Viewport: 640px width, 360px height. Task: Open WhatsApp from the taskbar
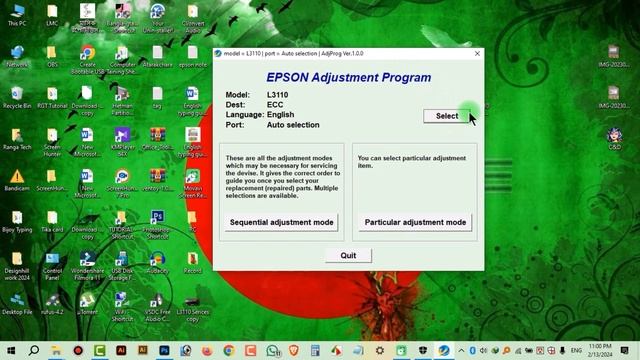pos(272,351)
